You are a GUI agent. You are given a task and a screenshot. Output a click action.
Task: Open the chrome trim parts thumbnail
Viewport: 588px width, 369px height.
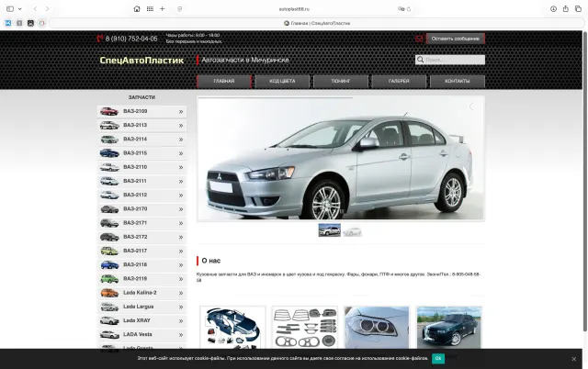tap(304, 328)
